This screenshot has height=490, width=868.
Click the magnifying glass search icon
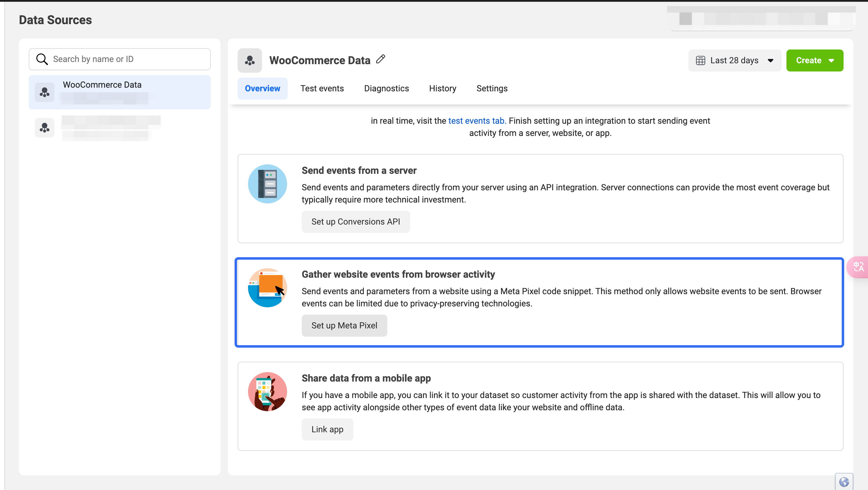[42, 59]
